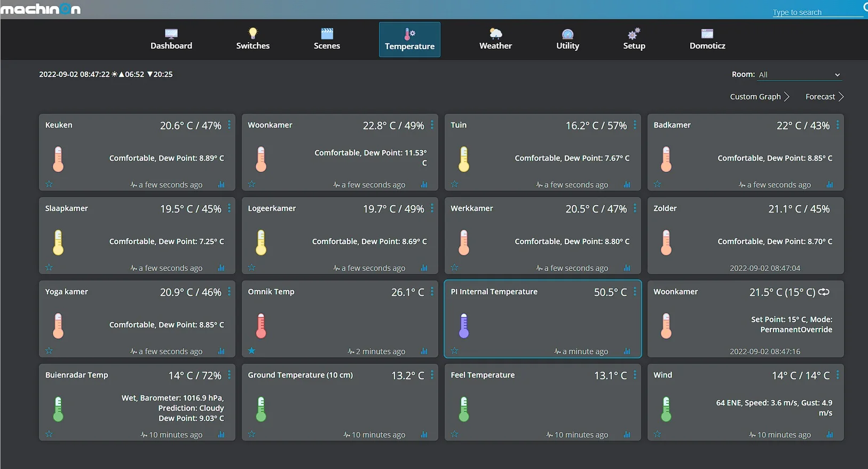Open the log chart for PI Internal Temperature
The height and width of the screenshot is (469, 868).
(x=627, y=351)
